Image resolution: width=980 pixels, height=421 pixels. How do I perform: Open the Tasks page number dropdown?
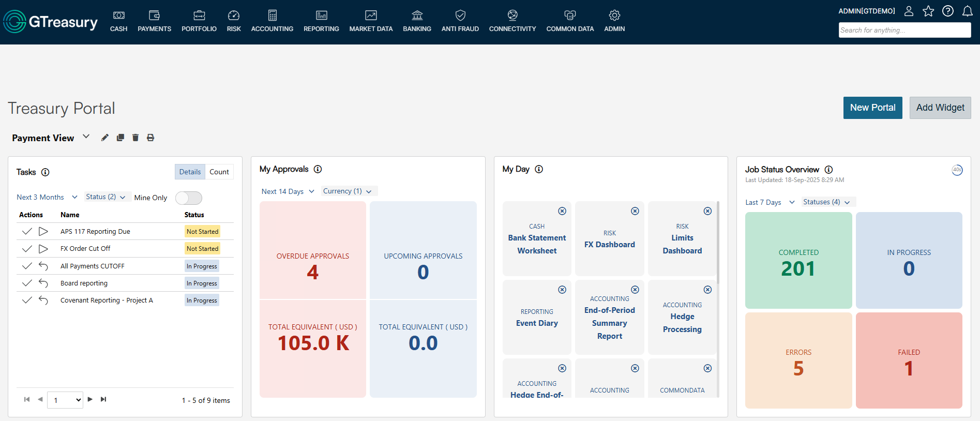coord(65,400)
